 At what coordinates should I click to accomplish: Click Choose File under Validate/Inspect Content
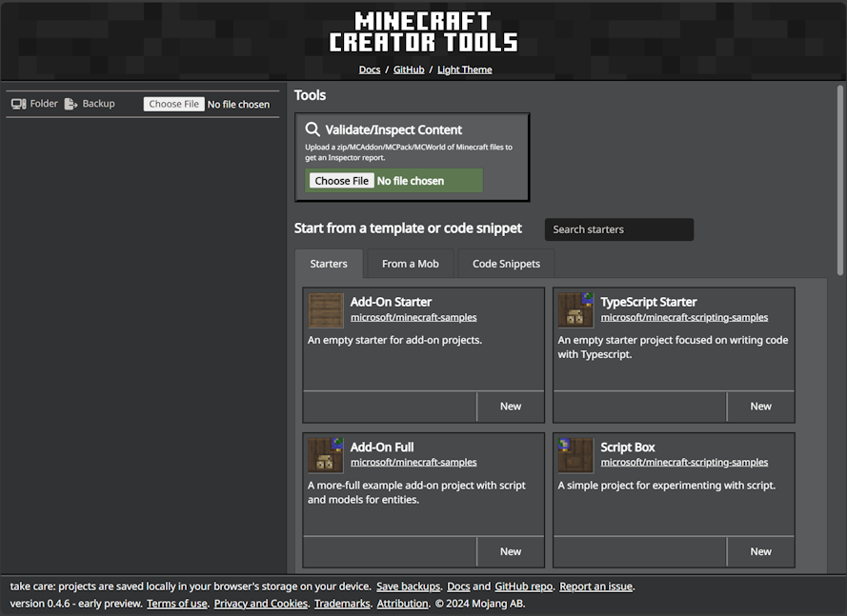340,180
